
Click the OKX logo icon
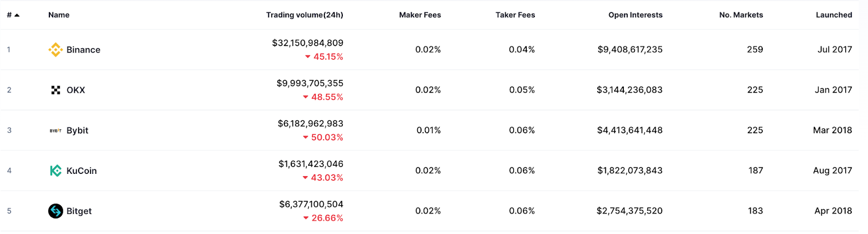(x=55, y=90)
